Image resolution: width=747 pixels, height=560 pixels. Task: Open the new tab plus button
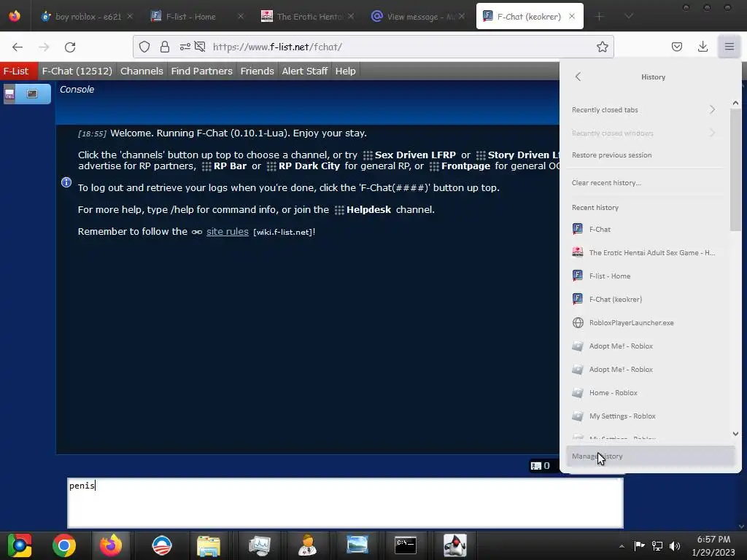(600, 17)
